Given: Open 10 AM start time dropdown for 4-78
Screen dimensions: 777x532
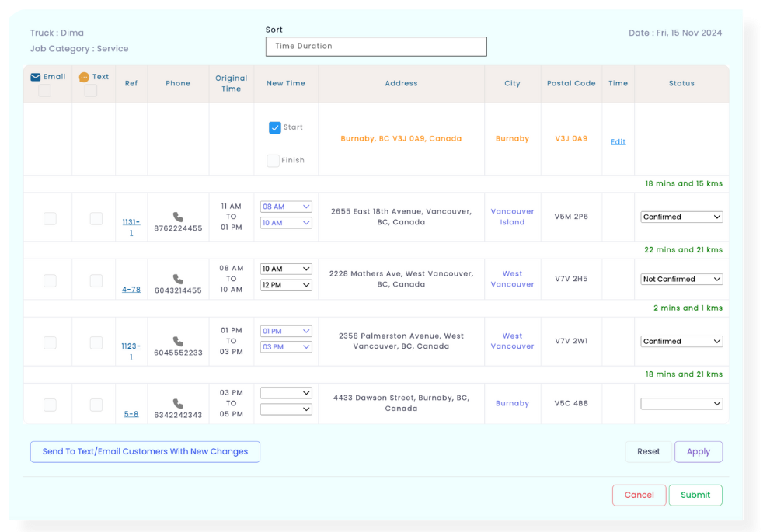Looking at the screenshot, I should (286, 269).
